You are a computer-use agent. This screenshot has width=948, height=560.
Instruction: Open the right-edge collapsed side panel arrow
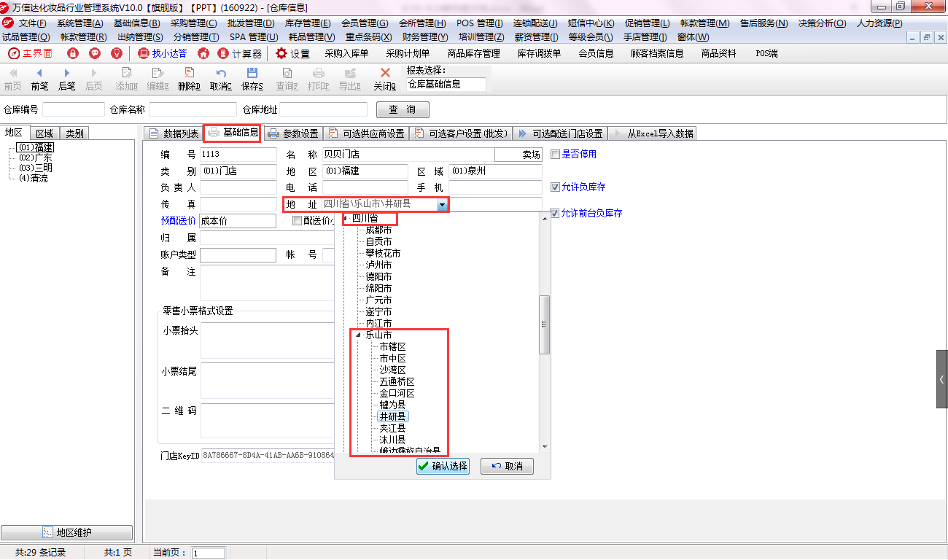click(x=942, y=379)
